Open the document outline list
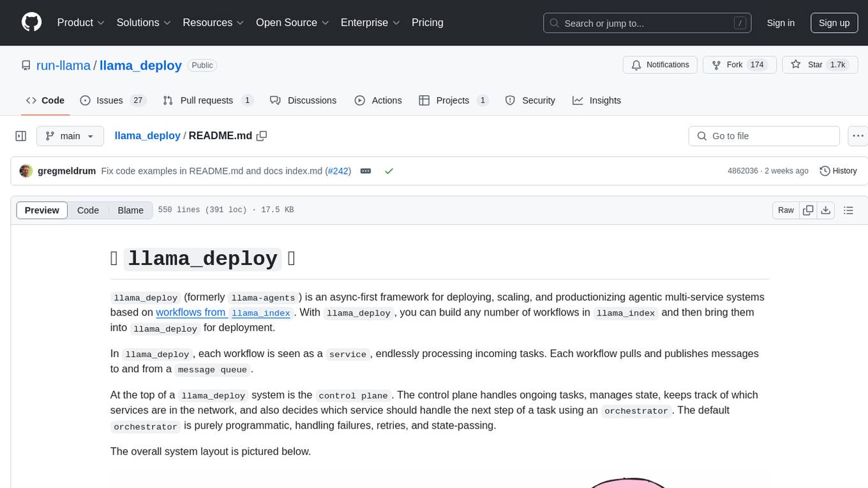Viewport: 868px width, 488px height. point(848,210)
